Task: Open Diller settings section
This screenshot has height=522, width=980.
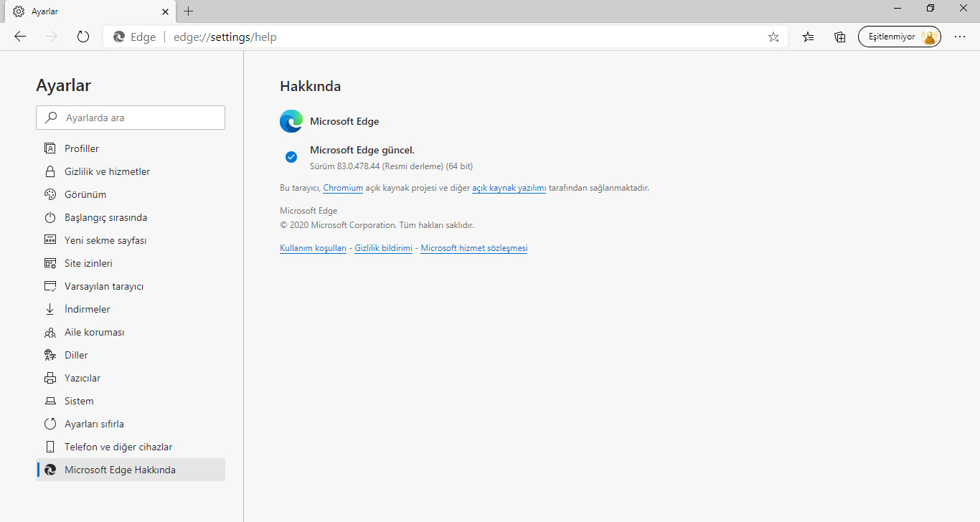Action: pyautogui.click(x=131, y=355)
